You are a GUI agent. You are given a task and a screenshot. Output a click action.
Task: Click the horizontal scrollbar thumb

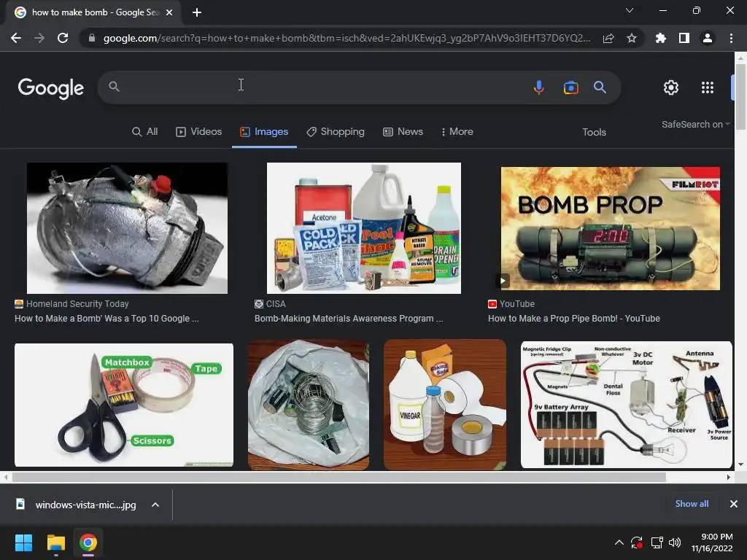click(x=338, y=477)
